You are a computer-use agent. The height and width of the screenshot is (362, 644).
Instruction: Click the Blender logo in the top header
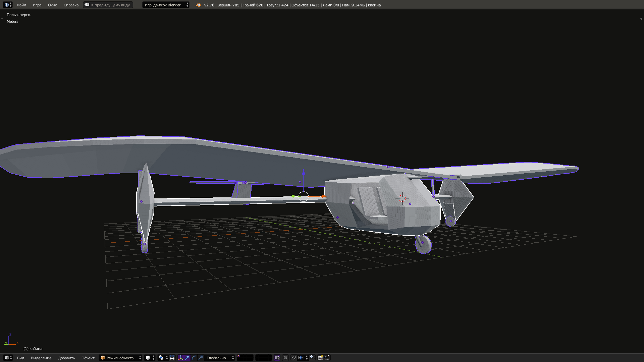[199, 5]
